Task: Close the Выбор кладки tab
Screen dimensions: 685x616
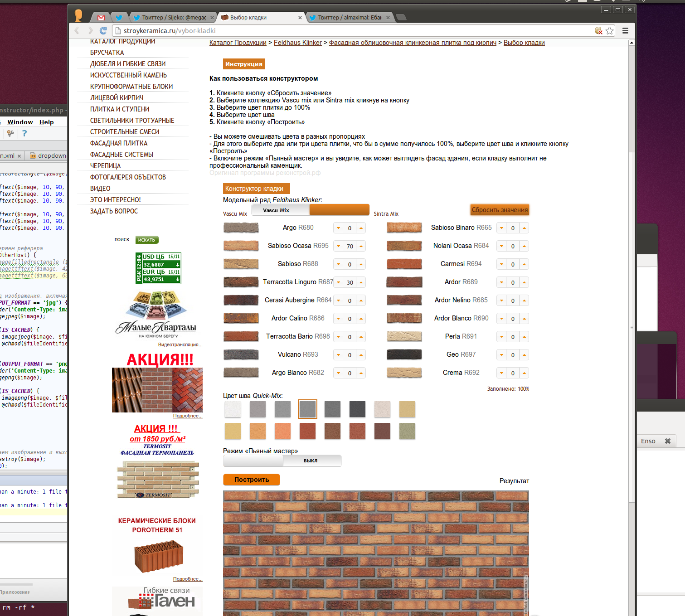Action: tap(300, 18)
